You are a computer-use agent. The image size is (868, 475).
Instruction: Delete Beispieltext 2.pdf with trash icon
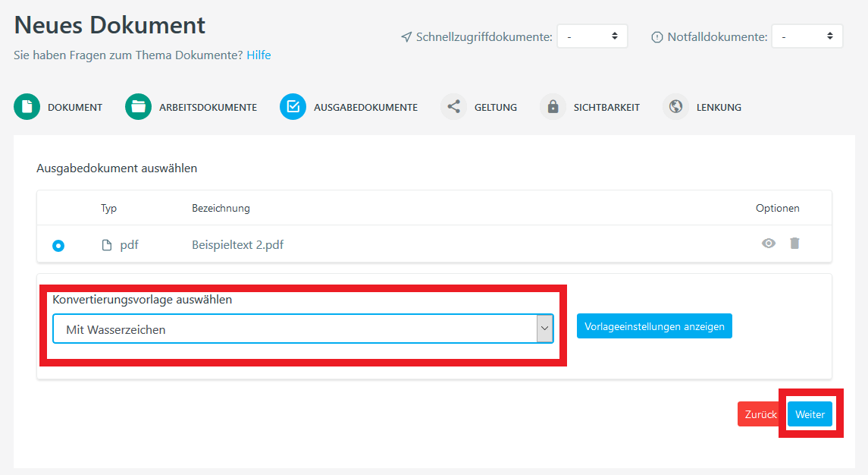[794, 244]
